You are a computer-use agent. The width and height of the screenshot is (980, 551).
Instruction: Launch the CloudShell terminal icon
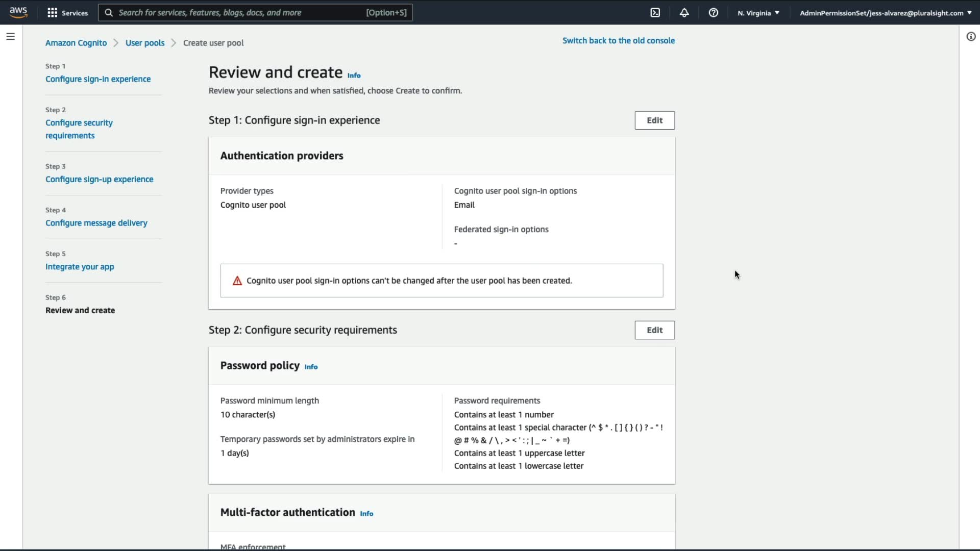coord(655,13)
